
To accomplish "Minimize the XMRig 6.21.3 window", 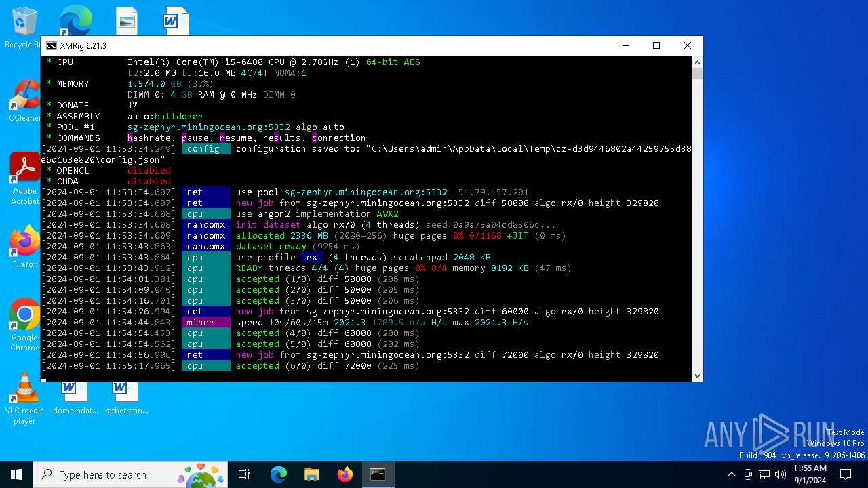I will click(625, 46).
